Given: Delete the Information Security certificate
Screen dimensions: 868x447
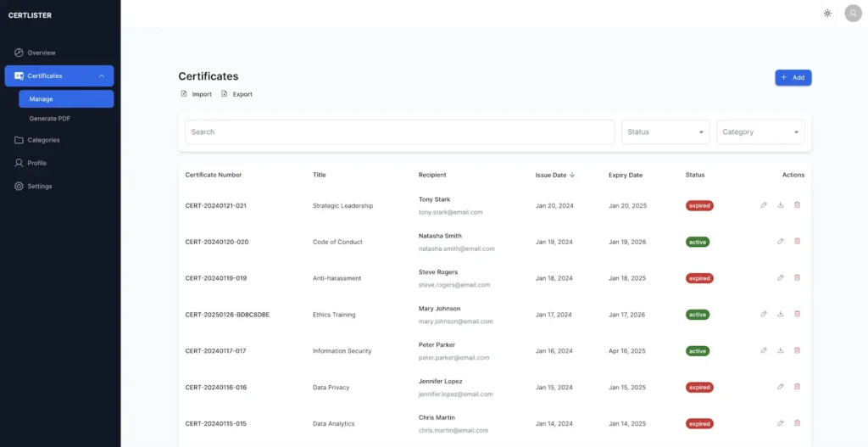Looking at the screenshot, I should 797,350.
